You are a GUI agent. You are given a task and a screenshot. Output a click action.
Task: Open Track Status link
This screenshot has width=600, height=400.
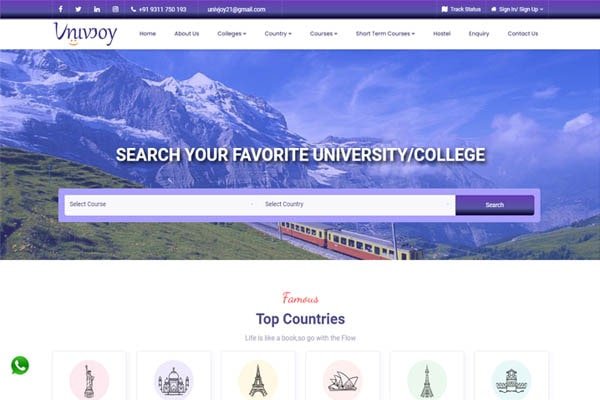click(x=461, y=9)
